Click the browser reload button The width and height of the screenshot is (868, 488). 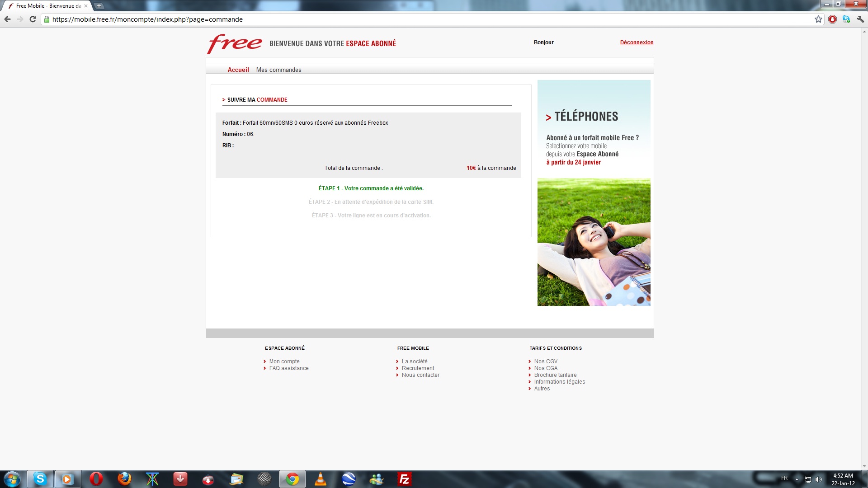point(33,19)
